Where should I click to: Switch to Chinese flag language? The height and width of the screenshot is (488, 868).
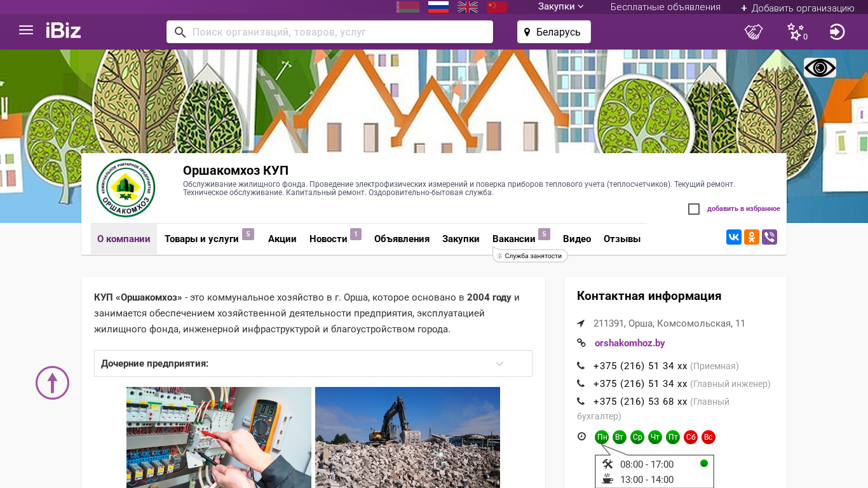(x=497, y=7)
